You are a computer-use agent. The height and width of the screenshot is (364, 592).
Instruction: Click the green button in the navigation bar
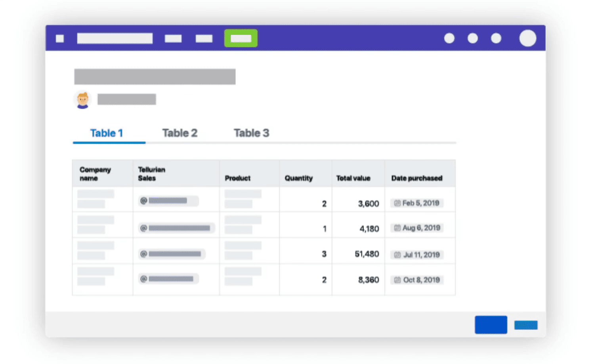(241, 38)
